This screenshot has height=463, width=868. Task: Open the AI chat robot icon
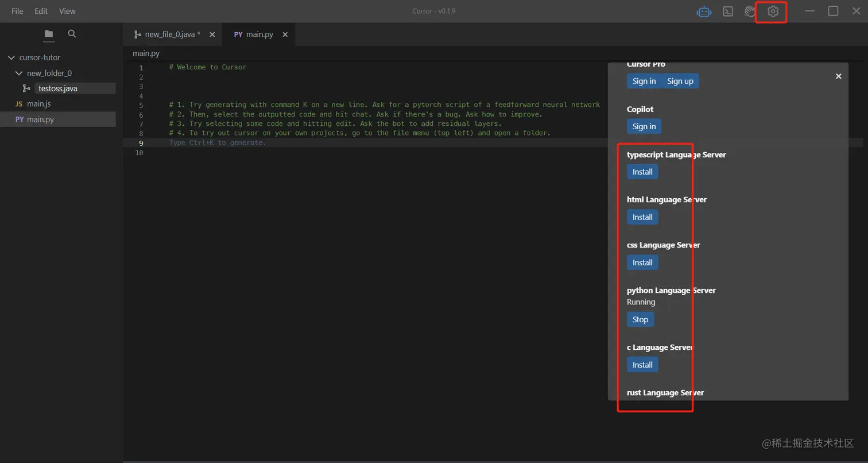pyautogui.click(x=704, y=11)
